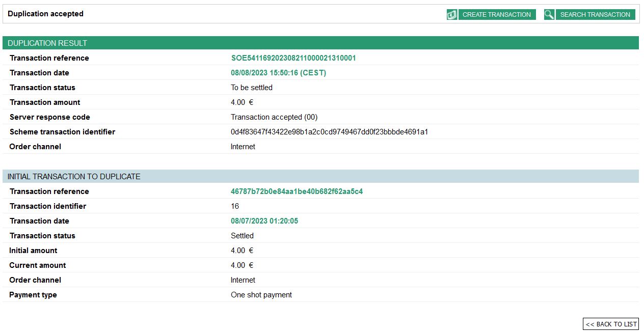Image resolution: width=644 pixels, height=332 pixels.
Task: Select the Transaction status row showing To be settled
Action: click(252, 87)
